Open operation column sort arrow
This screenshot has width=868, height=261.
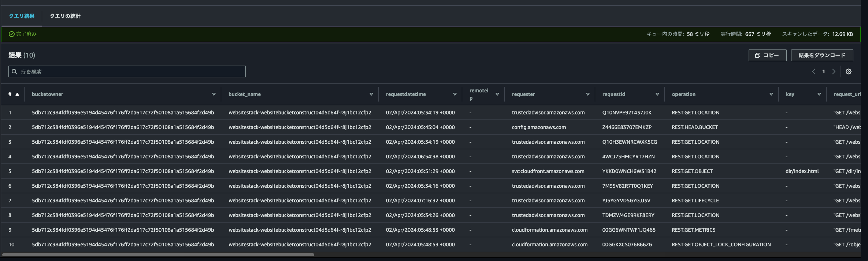coord(771,94)
